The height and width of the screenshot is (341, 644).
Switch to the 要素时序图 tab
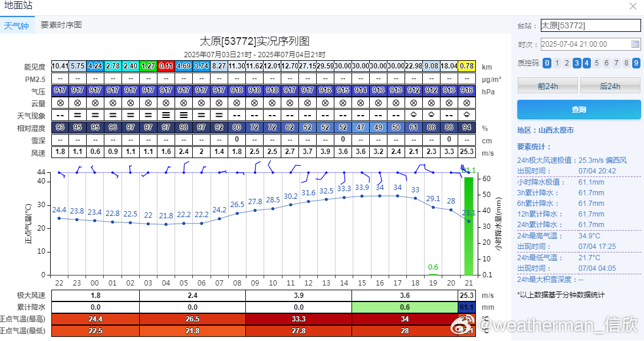61,25
